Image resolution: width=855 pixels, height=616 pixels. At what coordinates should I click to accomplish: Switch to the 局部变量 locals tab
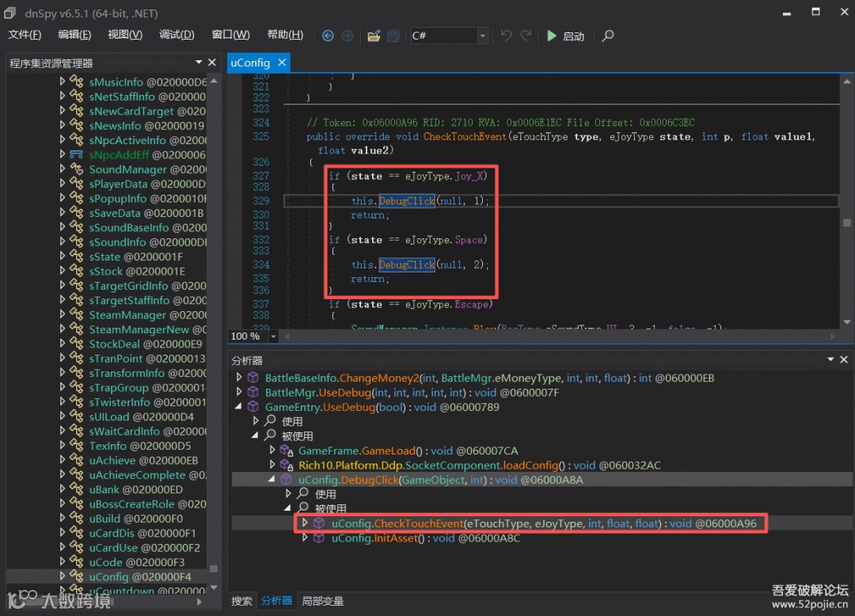click(323, 602)
